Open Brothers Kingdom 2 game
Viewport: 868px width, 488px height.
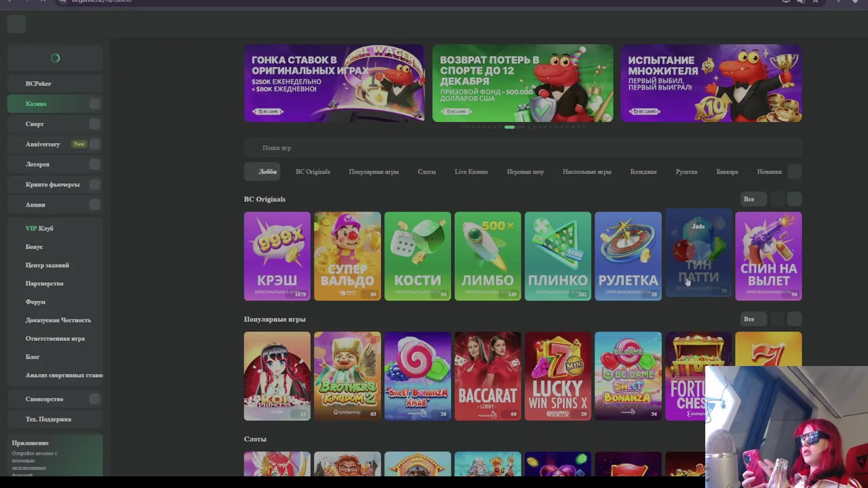347,376
